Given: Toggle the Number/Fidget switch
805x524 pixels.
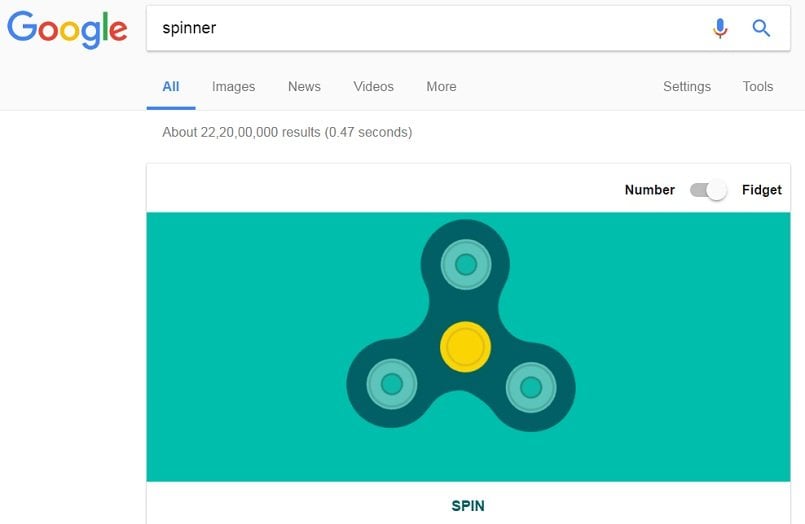Looking at the screenshot, I should [x=708, y=190].
